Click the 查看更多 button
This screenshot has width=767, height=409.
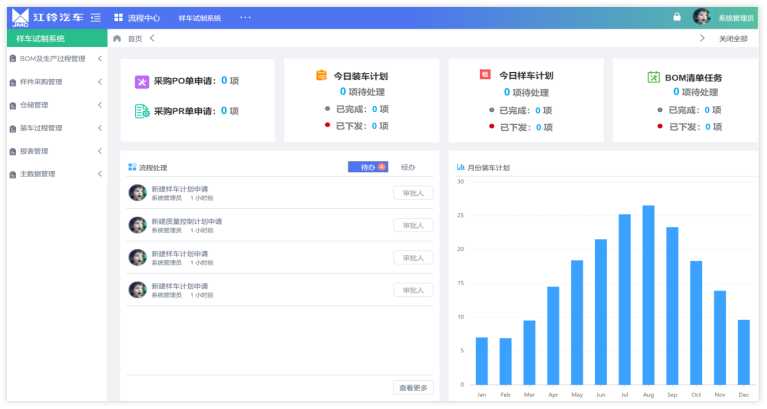pos(413,388)
